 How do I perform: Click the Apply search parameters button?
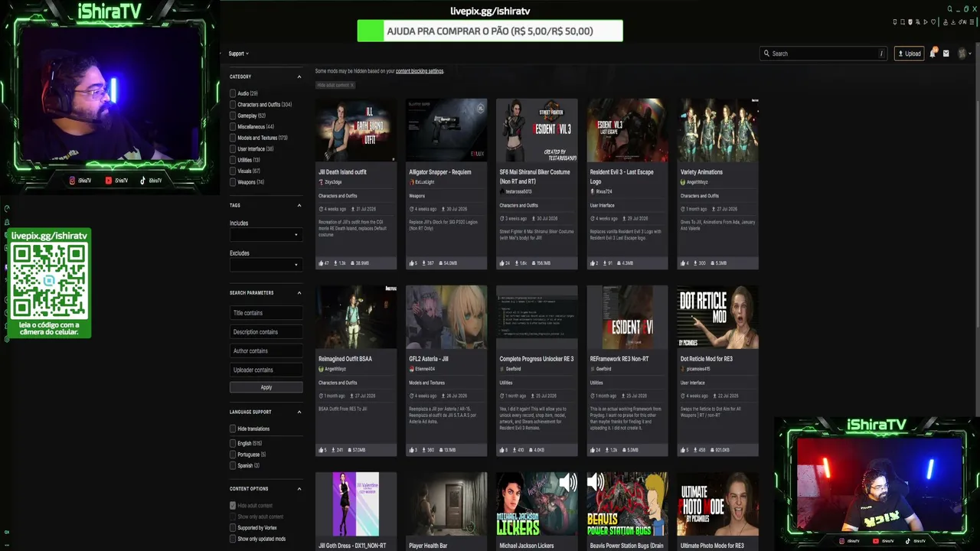coord(266,387)
